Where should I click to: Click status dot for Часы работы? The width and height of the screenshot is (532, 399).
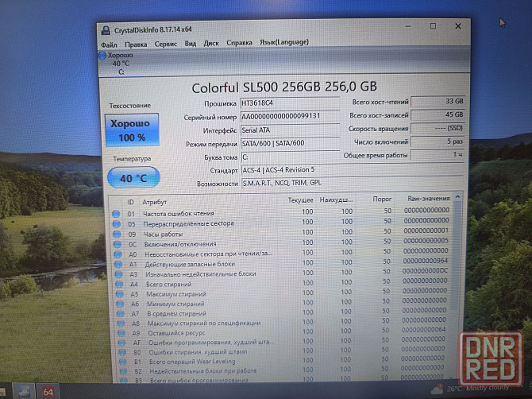[117, 234]
